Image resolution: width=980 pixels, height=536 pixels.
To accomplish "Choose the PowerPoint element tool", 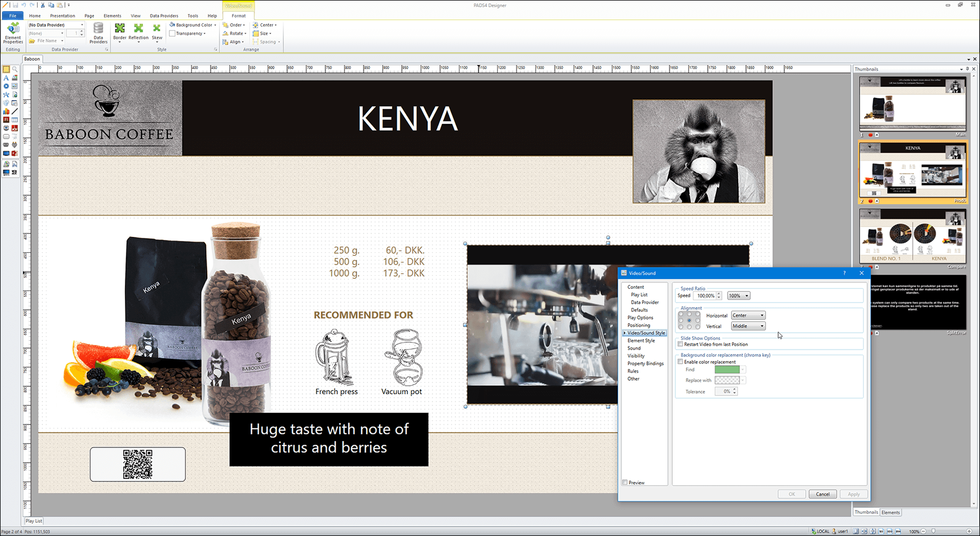I will coord(15,153).
